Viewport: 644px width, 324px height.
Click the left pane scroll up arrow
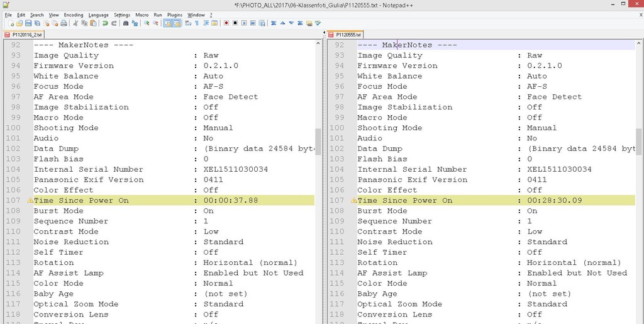[x=318, y=43]
